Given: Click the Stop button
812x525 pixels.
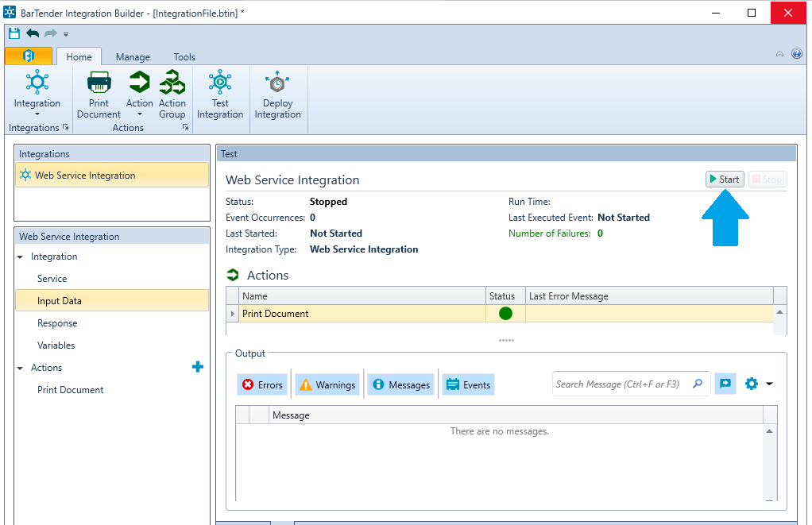Looking at the screenshot, I should click(x=768, y=180).
